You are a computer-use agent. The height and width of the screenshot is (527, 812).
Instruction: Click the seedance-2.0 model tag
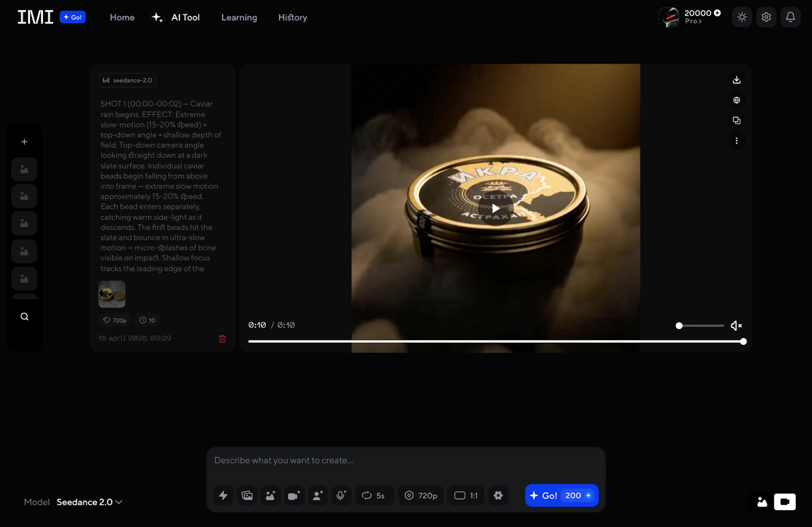127,80
